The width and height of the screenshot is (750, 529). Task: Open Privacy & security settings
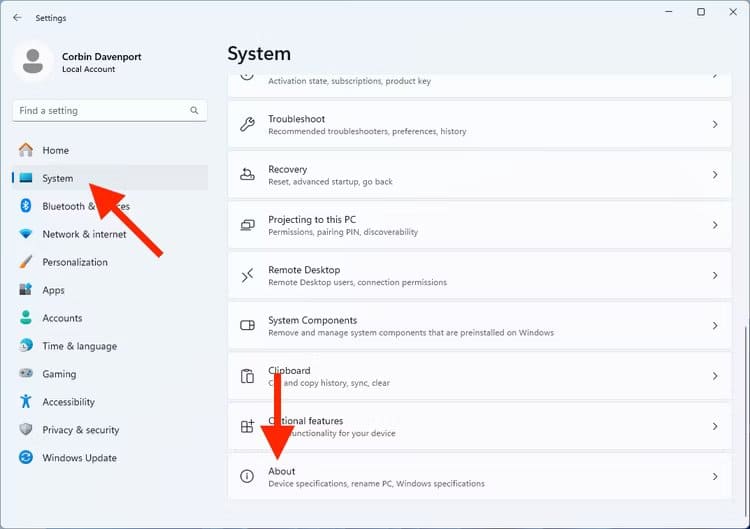[80, 430]
